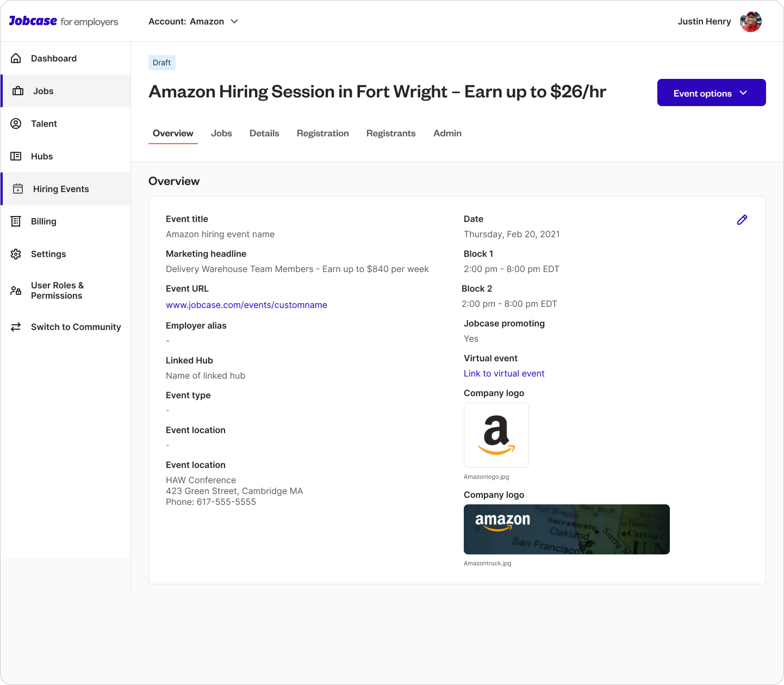Open the Admin tab
Viewport: 784px width, 685px height.
point(447,133)
